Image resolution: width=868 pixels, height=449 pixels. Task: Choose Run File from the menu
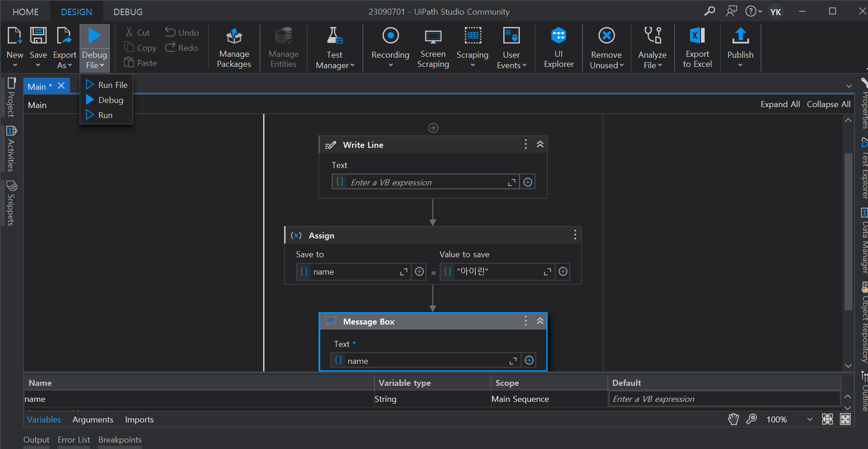coord(107,85)
